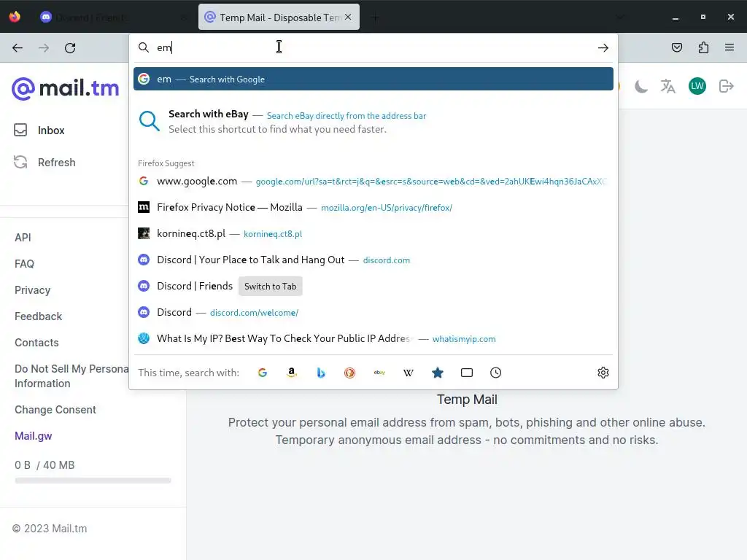The height and width of the screenshot is (560, 747).
Task: Click in the address bar text field
Action: tap(374, 47)
